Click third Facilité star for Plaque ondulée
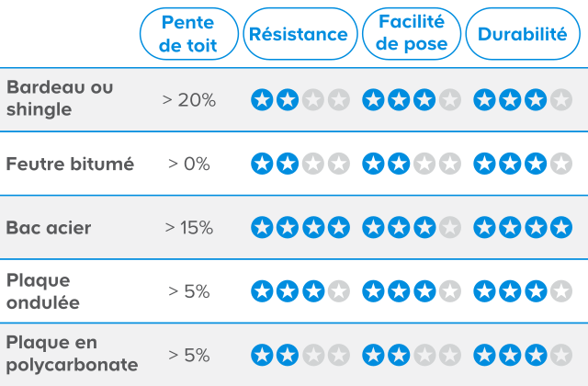 [424, 291]
